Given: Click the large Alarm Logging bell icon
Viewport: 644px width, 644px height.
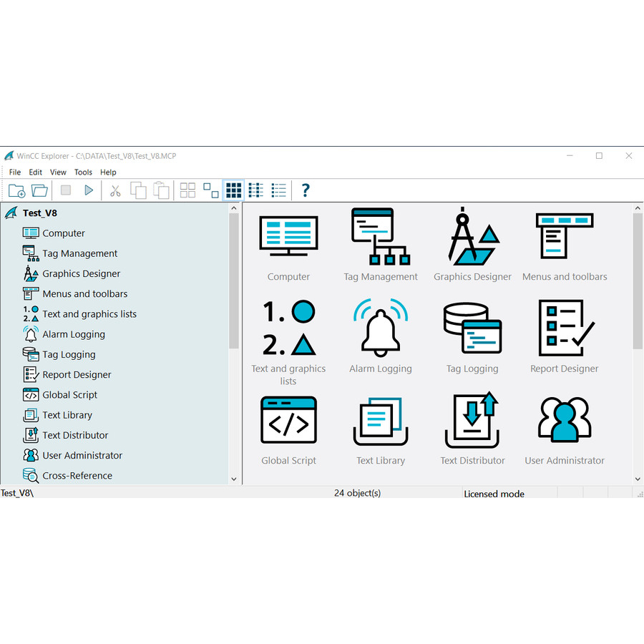Looking at the screenshot, I should [x=381, y=328].
